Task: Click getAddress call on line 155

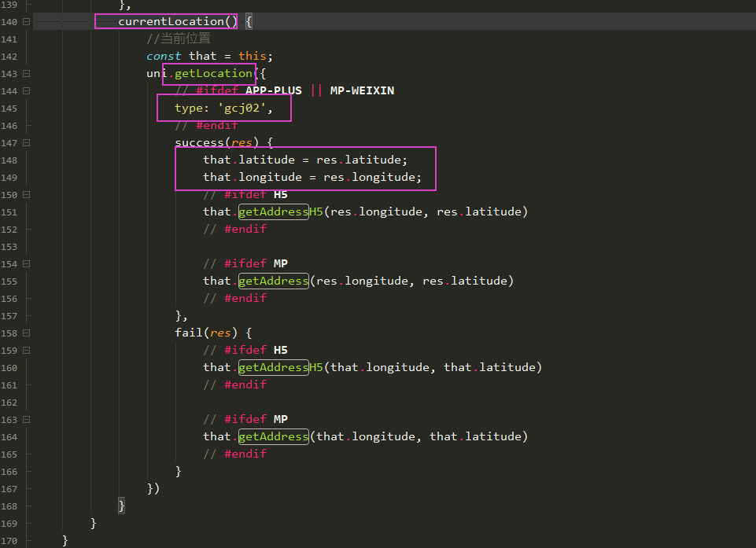Action: click(x=274, y=281)
